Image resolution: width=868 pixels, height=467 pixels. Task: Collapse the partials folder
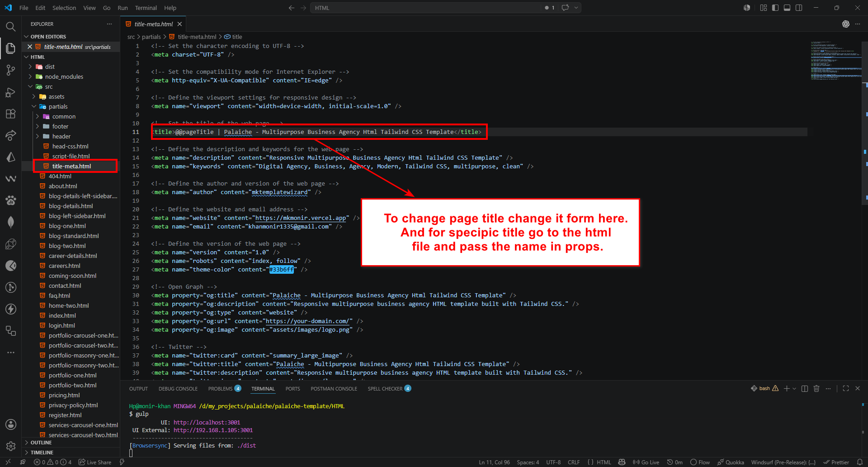coord(58,106)
